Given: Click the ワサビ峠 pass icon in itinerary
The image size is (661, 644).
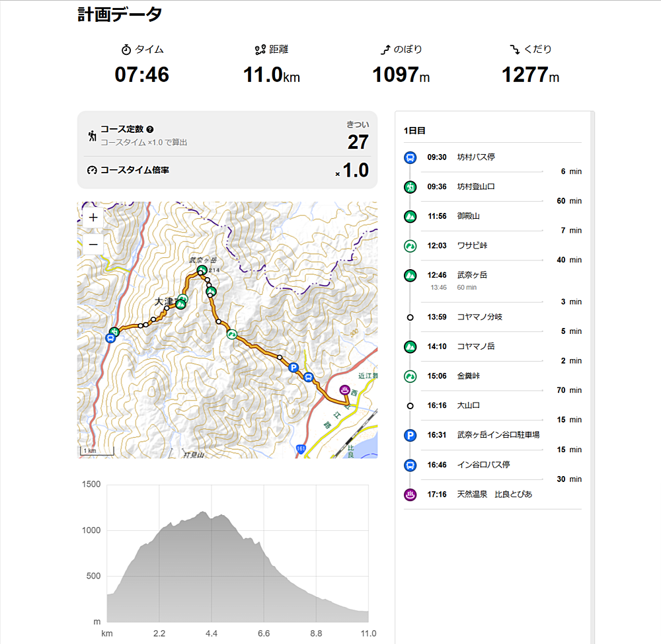Looking at the screenshot, I should pos(410,246).
